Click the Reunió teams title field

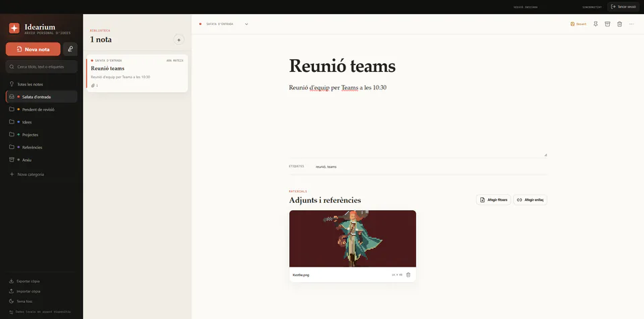click(x=418, y=66)
